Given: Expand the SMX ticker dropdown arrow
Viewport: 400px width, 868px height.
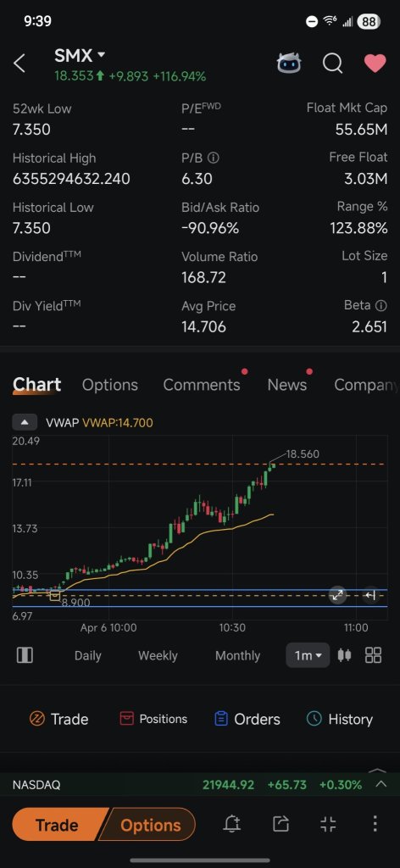Looking at the screenshot, I should (101, 55).
